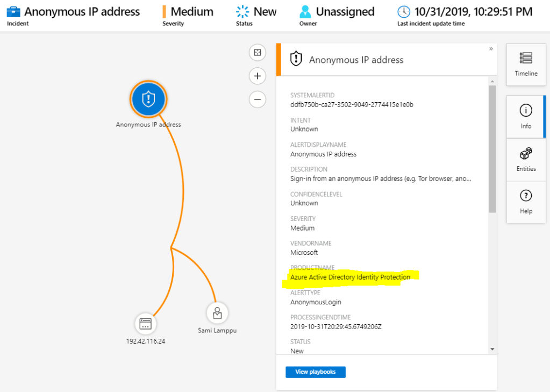The width and height of the screenshot is (550, 392).
Task: Click the highlighted Azure Active Directory product name
Action: pyautogui.click(x=350, y=277)
